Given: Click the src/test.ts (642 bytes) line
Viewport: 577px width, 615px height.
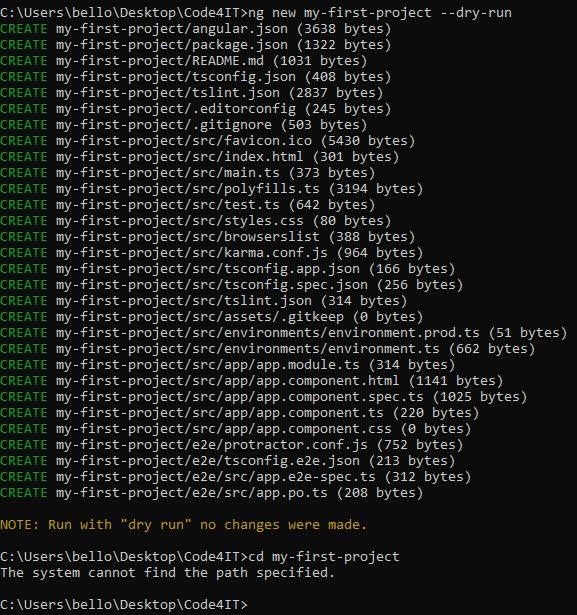Looking at the screenshot, I should pos(187,205).
